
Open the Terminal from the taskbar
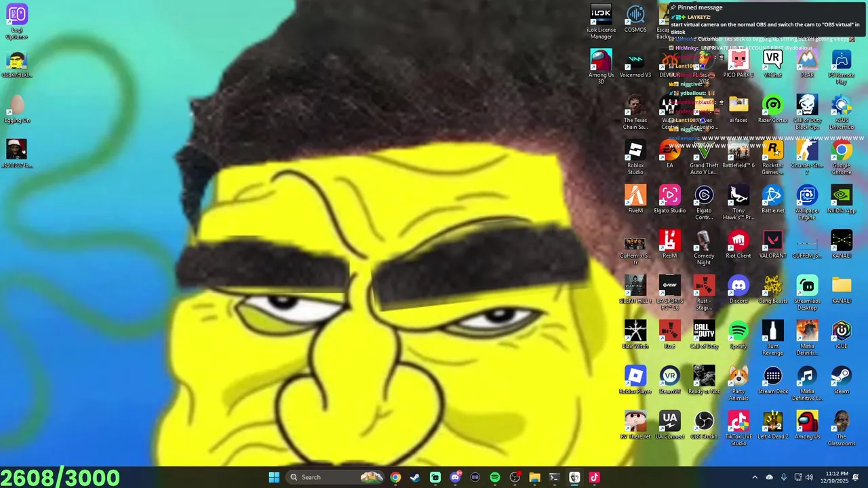[554, 477]
